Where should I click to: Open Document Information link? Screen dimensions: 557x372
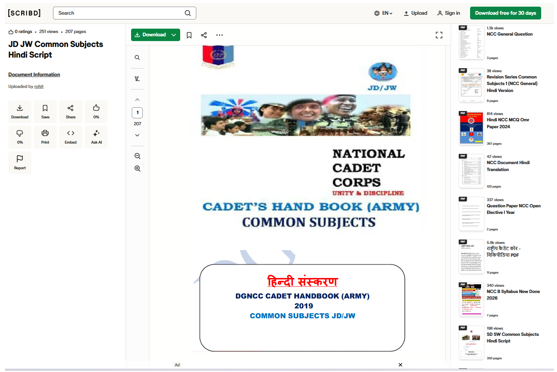point(34,75)
